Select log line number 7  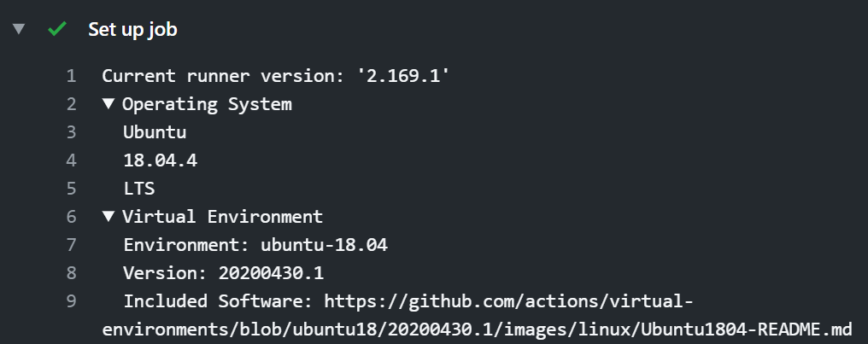(71, 245)
